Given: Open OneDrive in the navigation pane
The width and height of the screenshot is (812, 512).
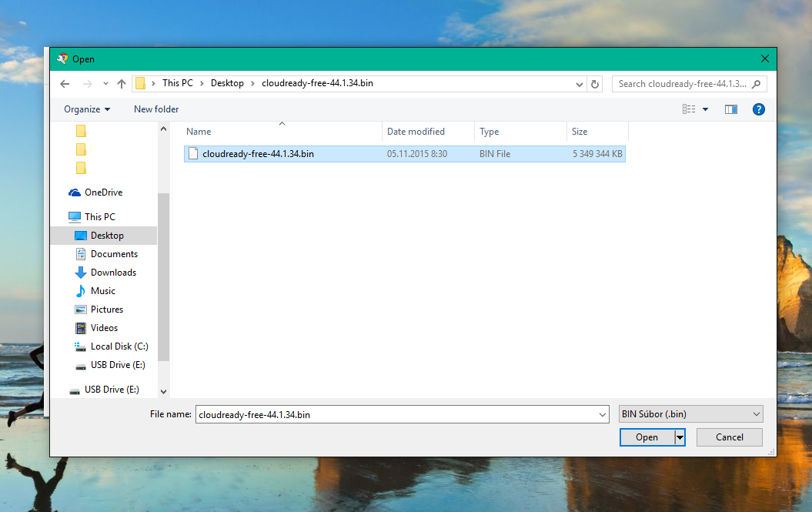Looking at the screenshot, I should [104, 192].
